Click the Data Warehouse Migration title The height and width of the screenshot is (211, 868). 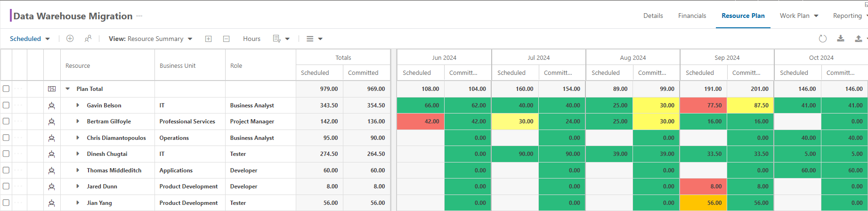click(73, 16)
